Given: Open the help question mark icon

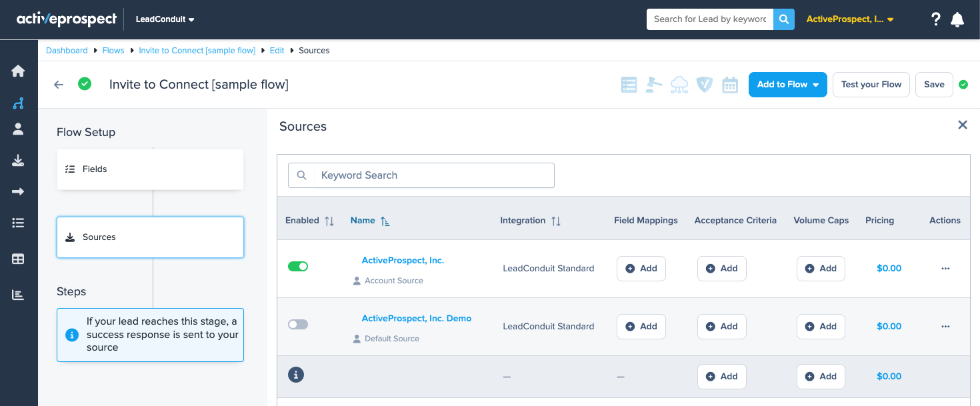Looking at the screenshot, I should (935, 19).
